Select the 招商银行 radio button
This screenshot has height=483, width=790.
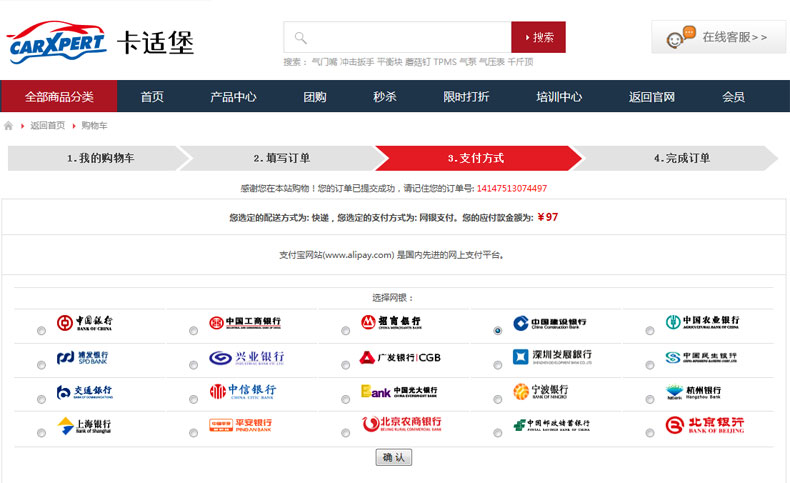[346, 331]
